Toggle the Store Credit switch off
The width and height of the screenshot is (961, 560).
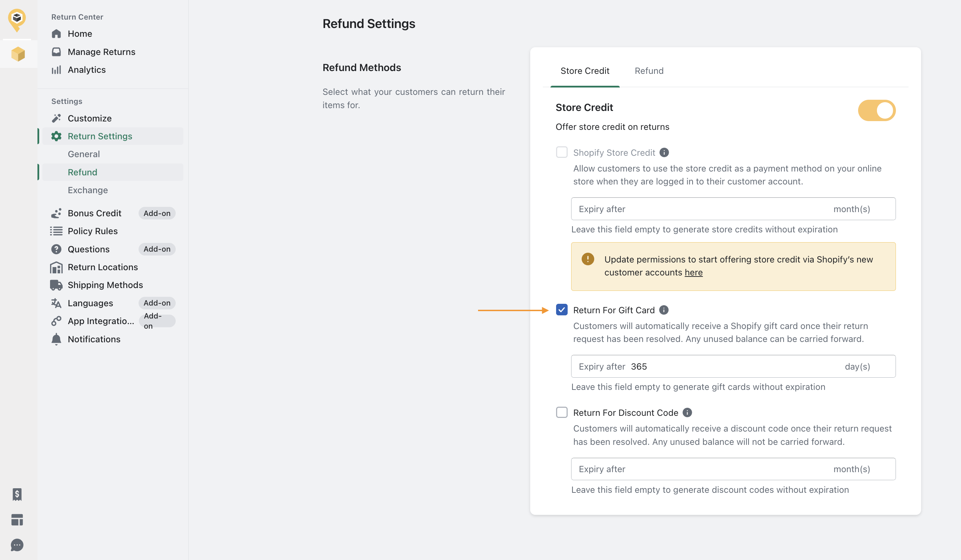tap(877, 110)
